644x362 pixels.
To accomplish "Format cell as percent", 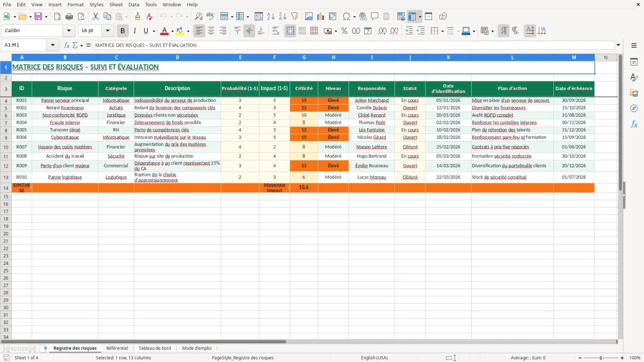I will 344,31.
